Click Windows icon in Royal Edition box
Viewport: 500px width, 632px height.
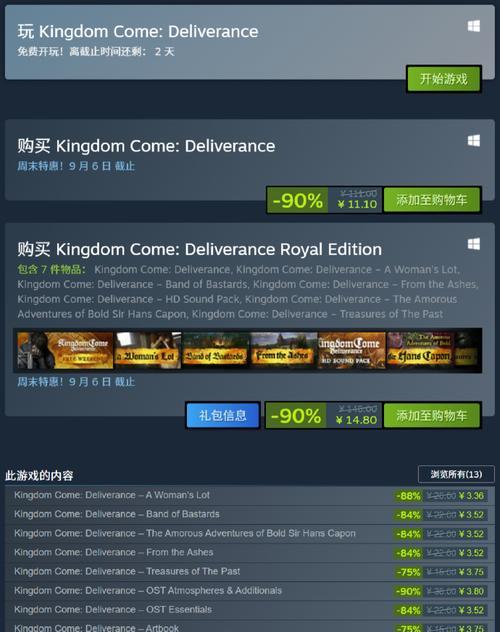(x=474, y=244)
